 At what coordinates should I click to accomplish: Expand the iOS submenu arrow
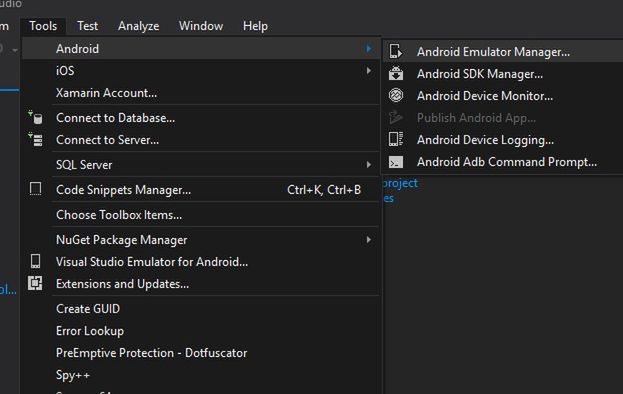click(369, 71)
